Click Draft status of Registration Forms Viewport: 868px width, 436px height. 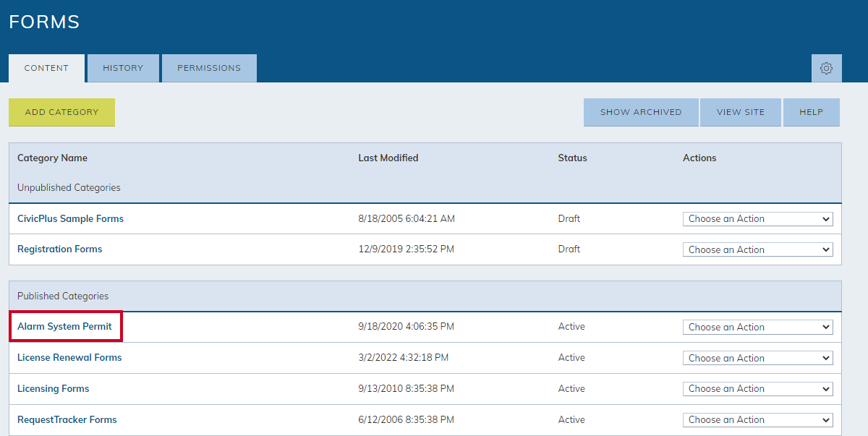click(569, 249)
